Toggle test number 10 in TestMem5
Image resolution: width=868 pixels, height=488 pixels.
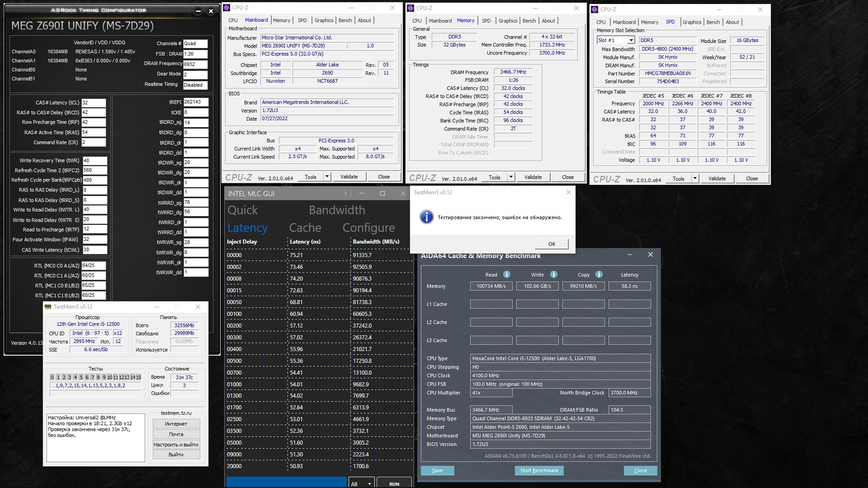click(x=109, y=377)
